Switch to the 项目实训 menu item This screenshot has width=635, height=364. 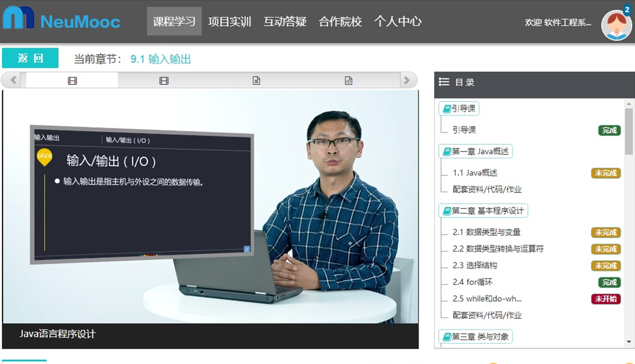[230, 20]
